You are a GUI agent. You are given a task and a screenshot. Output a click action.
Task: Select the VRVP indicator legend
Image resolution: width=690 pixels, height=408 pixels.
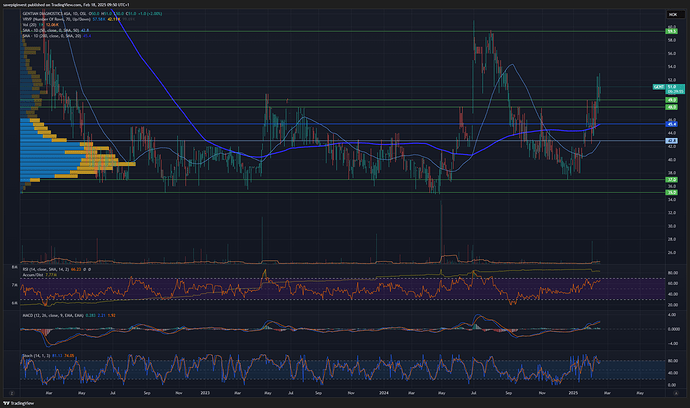pos(78,19)
